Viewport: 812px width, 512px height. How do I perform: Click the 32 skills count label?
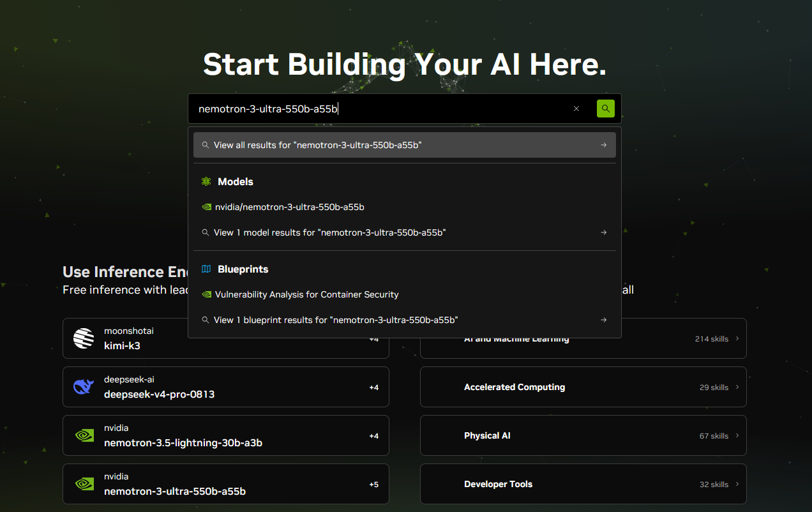click(714, 485)
